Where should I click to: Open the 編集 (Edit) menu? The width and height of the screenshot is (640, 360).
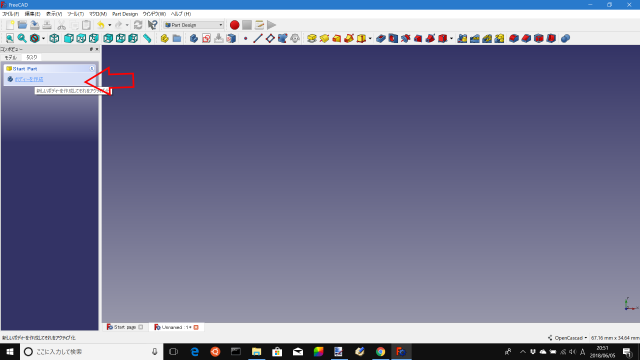pyautogui.click(x=33, y=14)
